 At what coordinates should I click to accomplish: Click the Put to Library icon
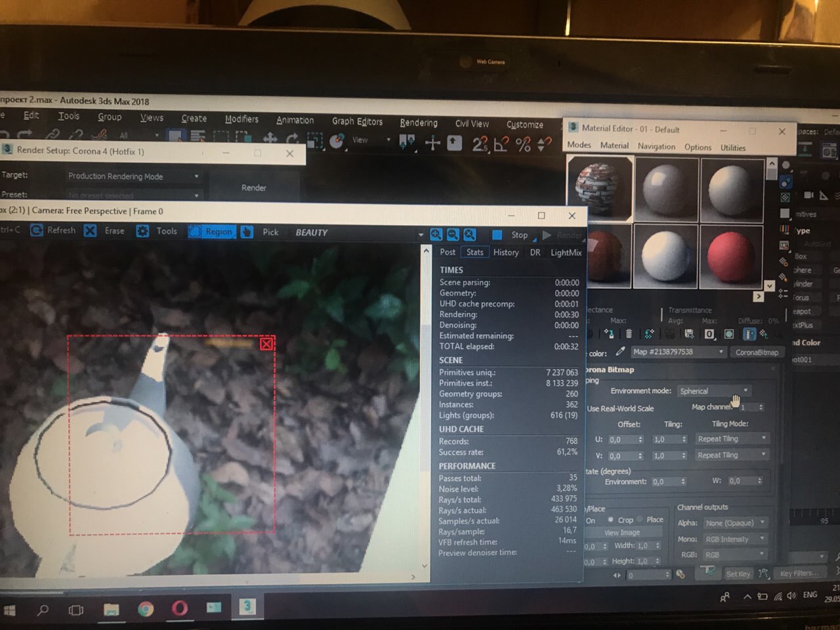pyautogui.click(x=689, y=334)
